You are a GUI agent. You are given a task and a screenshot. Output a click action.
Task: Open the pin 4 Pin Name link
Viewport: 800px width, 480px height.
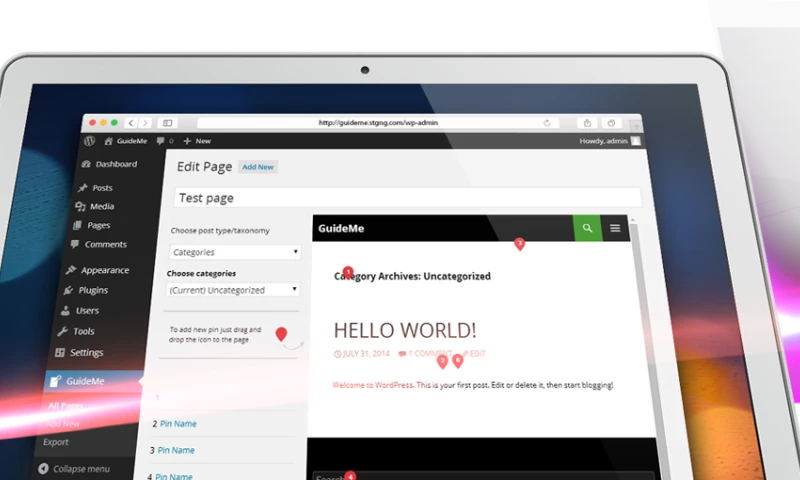[173, 476]
